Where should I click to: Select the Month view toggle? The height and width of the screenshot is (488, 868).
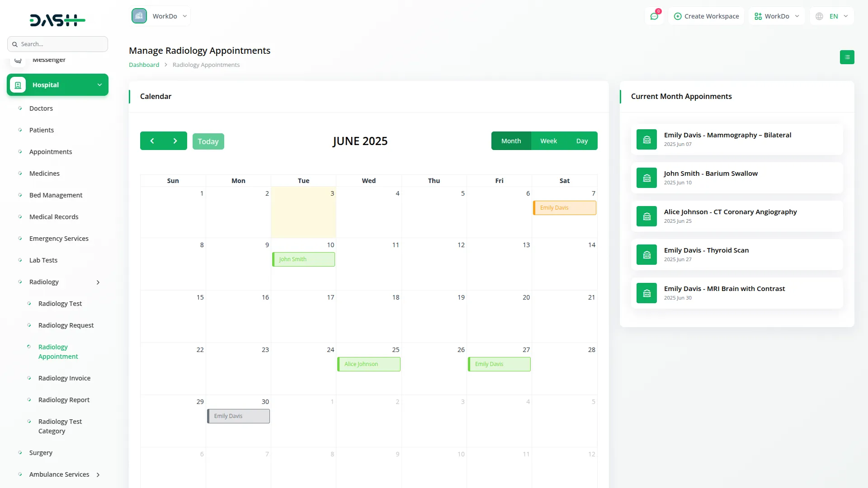511,141
